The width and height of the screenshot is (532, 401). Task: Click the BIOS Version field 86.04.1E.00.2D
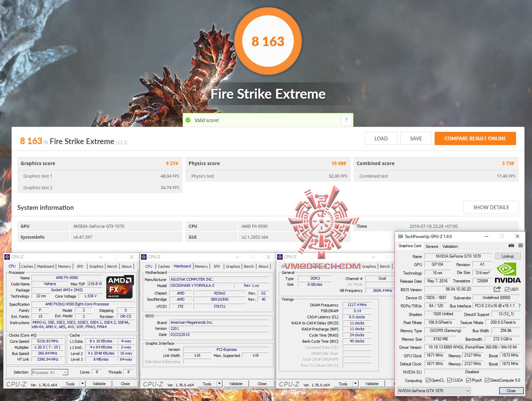pos(458,289)
